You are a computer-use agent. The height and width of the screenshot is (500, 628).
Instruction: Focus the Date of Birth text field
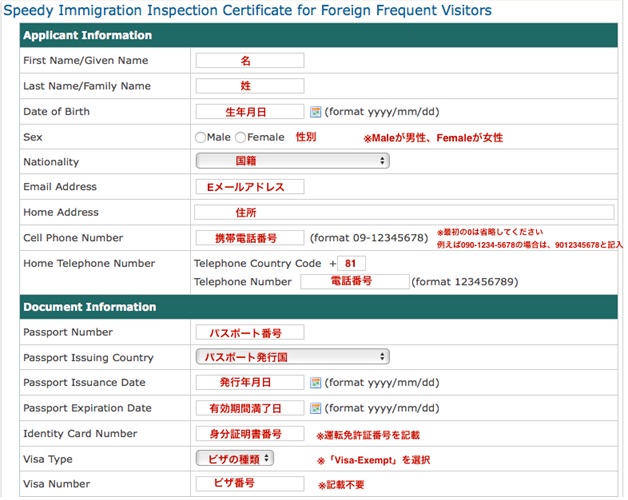point(250,112)
